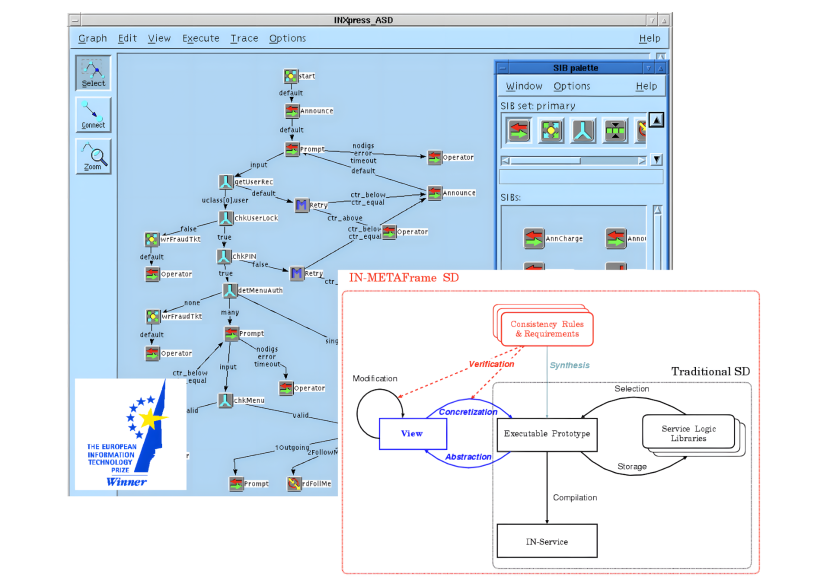Activate the Connect tool
The image size is (830, 587).
point(93,114)
